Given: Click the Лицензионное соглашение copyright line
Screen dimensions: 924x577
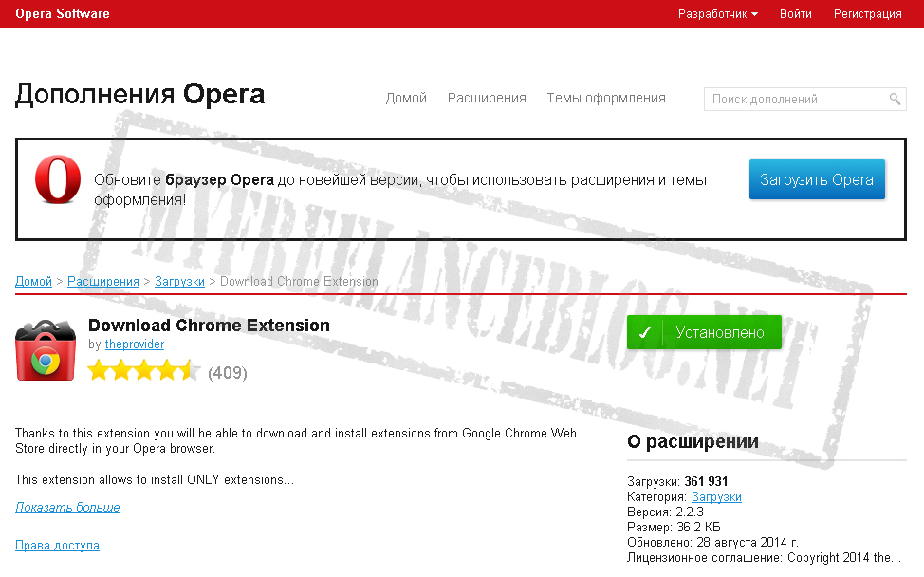Looking at the screenshot, I should (x=765, y=558).
